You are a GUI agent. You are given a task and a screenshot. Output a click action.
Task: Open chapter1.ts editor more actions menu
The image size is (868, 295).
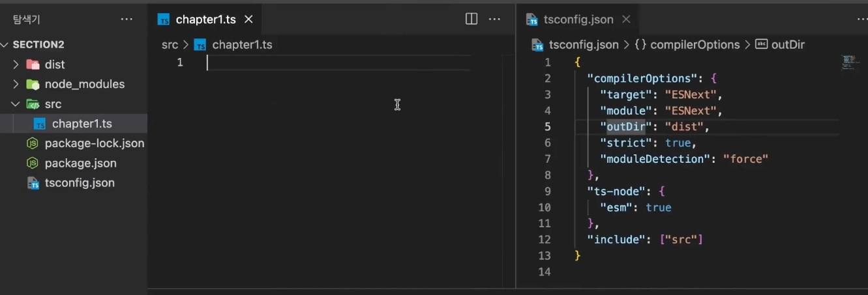point(495,20)
